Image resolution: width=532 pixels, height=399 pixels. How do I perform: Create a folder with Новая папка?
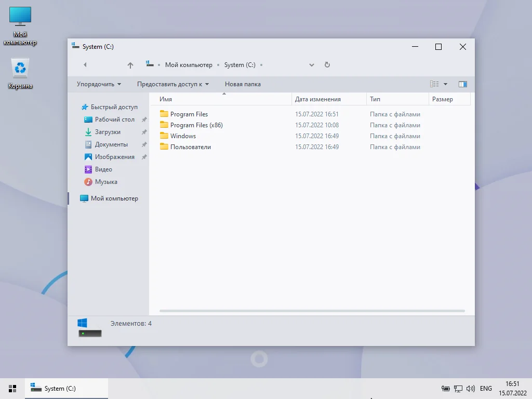pos(243,84)
